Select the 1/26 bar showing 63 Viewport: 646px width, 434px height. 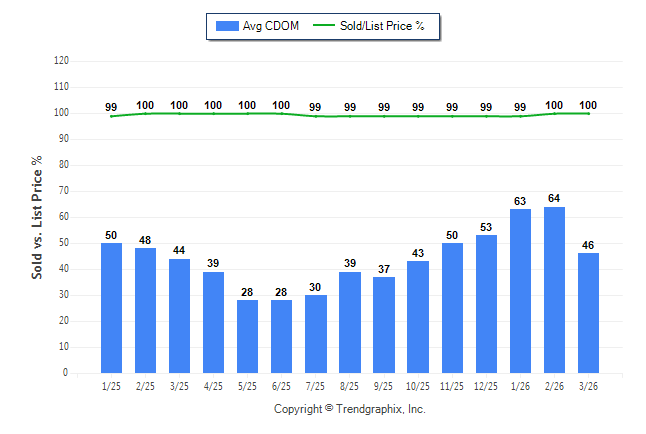click(520, 291)
